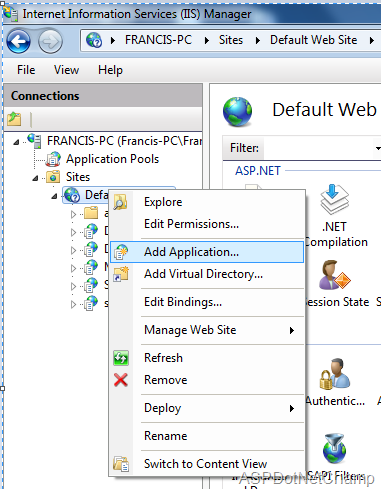
Task: Open the Authentication feature icon
Action: point(335,374)
